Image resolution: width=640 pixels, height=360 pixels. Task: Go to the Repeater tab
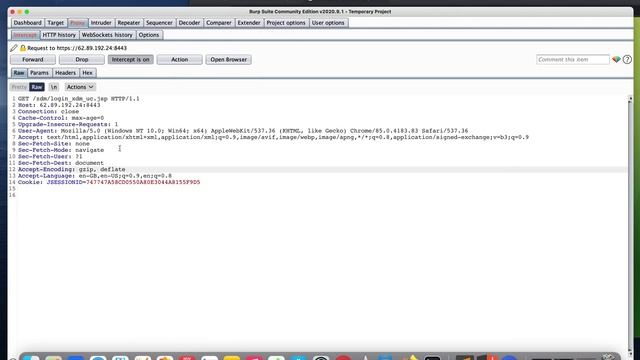129,23
